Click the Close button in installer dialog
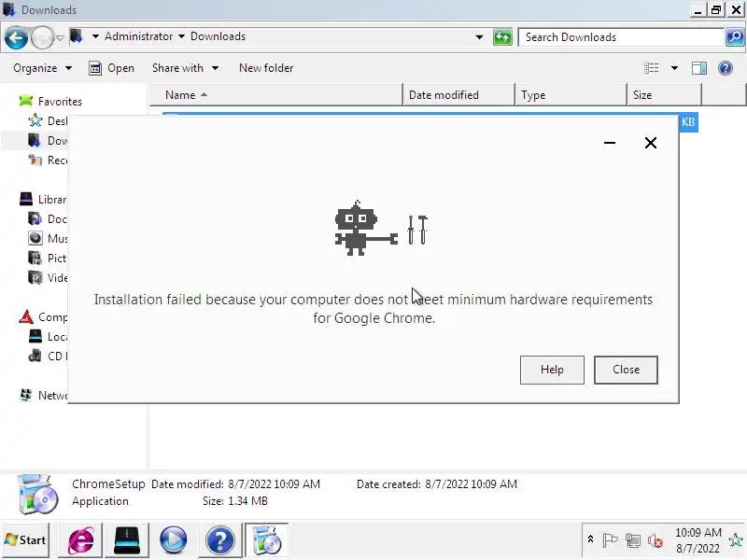This screenshot has height=560, width=747. [x=626, y=370]
